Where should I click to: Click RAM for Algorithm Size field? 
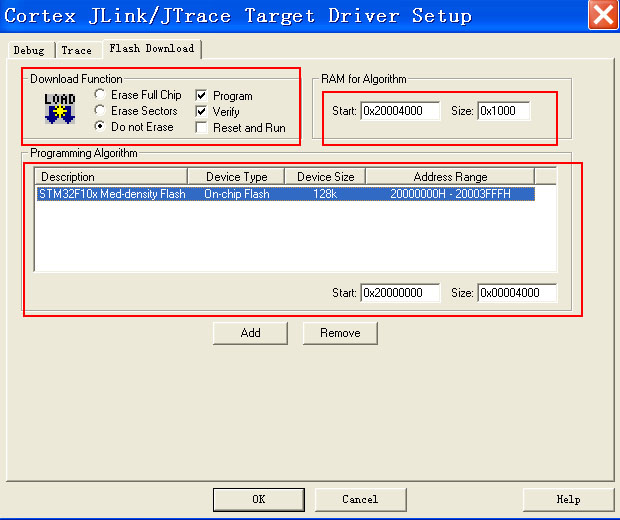[x=504, y=111]
